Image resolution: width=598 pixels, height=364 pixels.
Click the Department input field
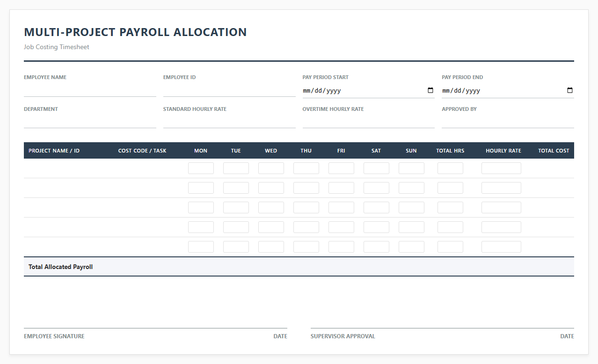pyautogui.click(x=90, y=122)
